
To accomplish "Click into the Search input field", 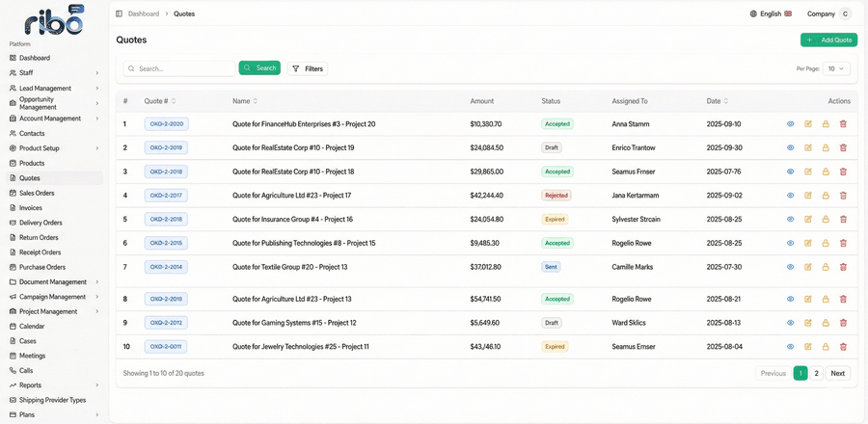I will (178, 68).
